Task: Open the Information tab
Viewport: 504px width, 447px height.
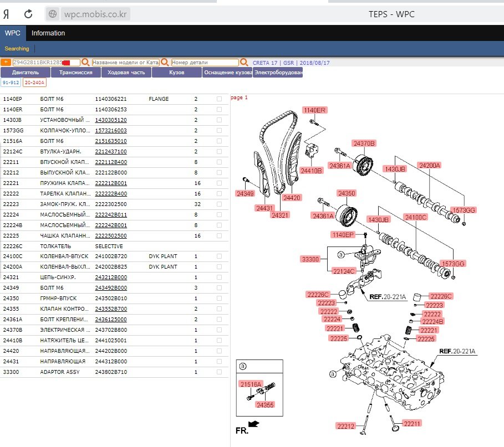Action: click(x=48, y=33)
